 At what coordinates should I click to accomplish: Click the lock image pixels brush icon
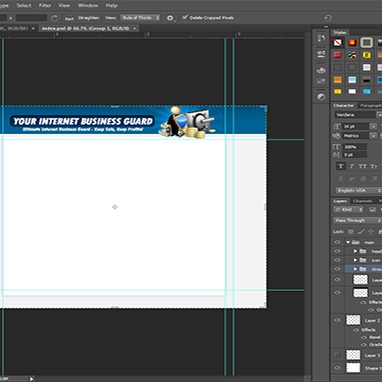pos(361,231)
